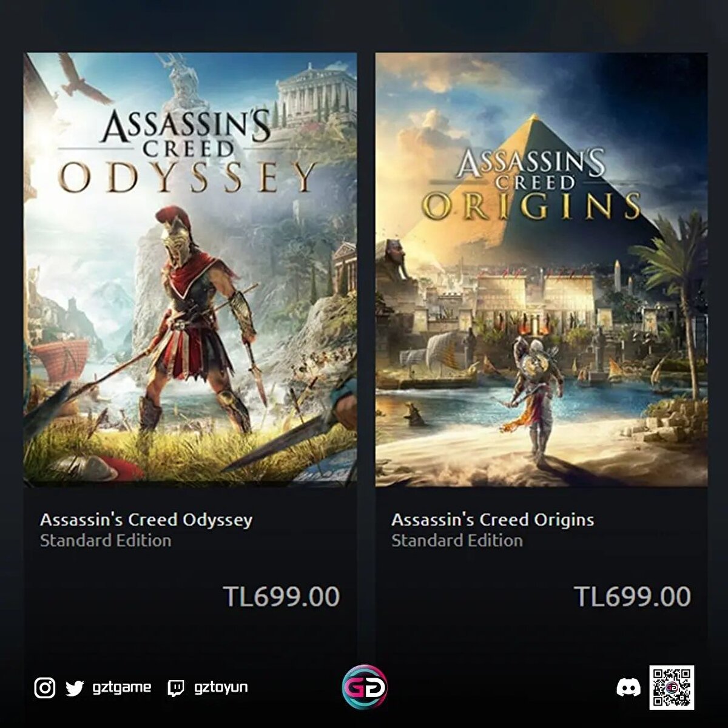Image resolution: width=728 pixels, height=728 pixels.
Task: Click the Instagram icon
Action: [x=45, y=688]
